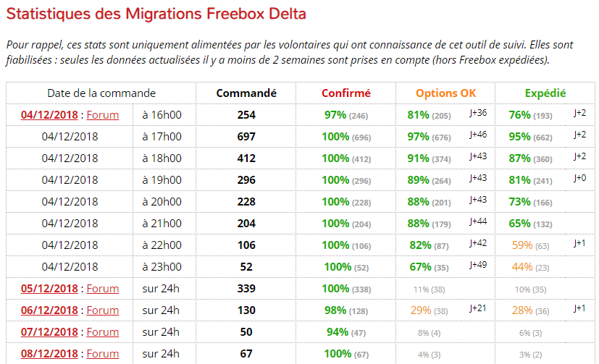
Task: Select the à 23h00 time cell
Action: pyautogui.click(x=161, y=266)
